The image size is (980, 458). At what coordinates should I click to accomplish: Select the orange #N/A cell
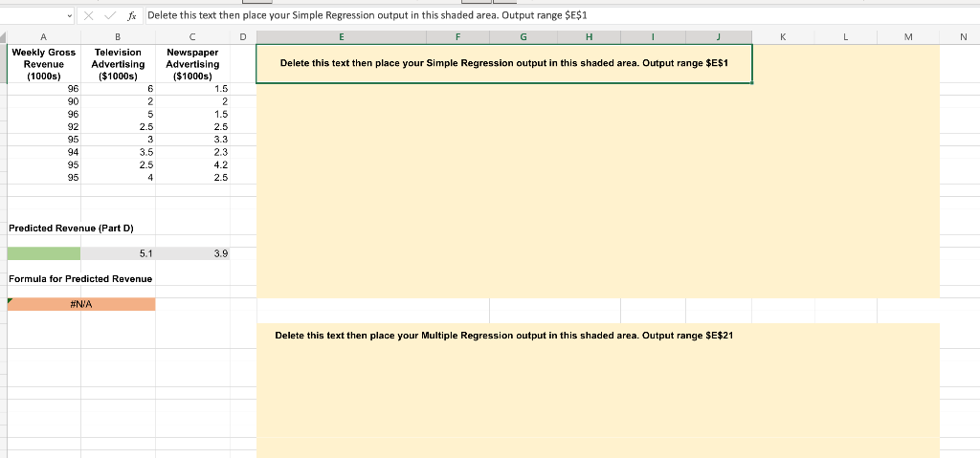[x=81, y=304]
